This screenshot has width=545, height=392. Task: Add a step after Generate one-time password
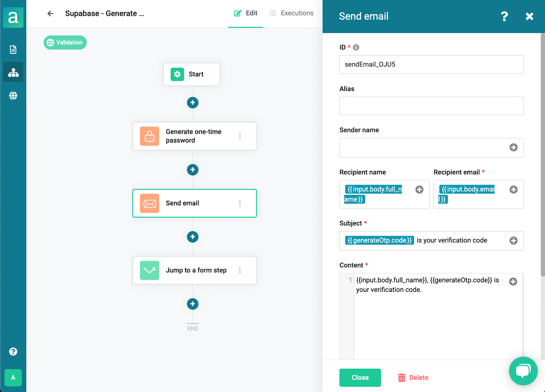tap(192, 170)
